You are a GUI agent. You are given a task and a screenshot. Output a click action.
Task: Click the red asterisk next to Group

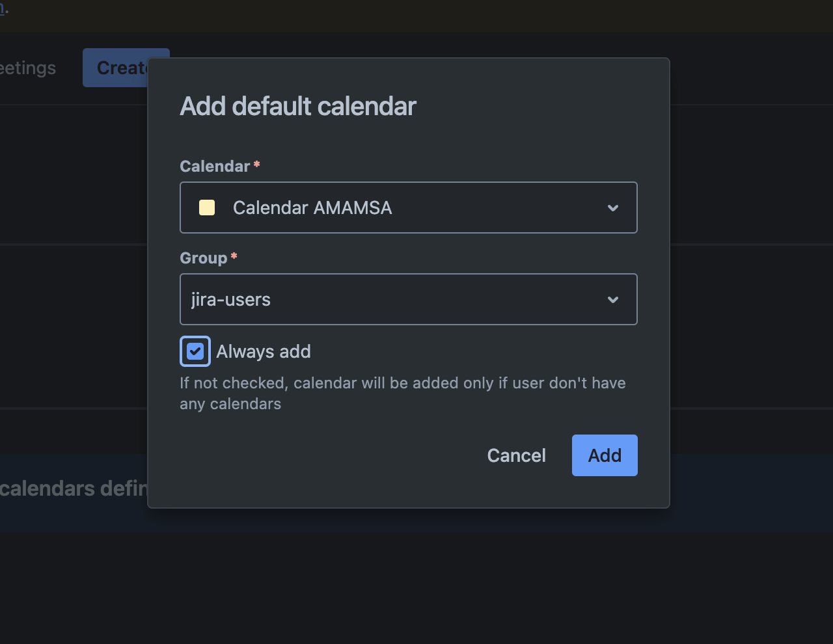point(234,256)
